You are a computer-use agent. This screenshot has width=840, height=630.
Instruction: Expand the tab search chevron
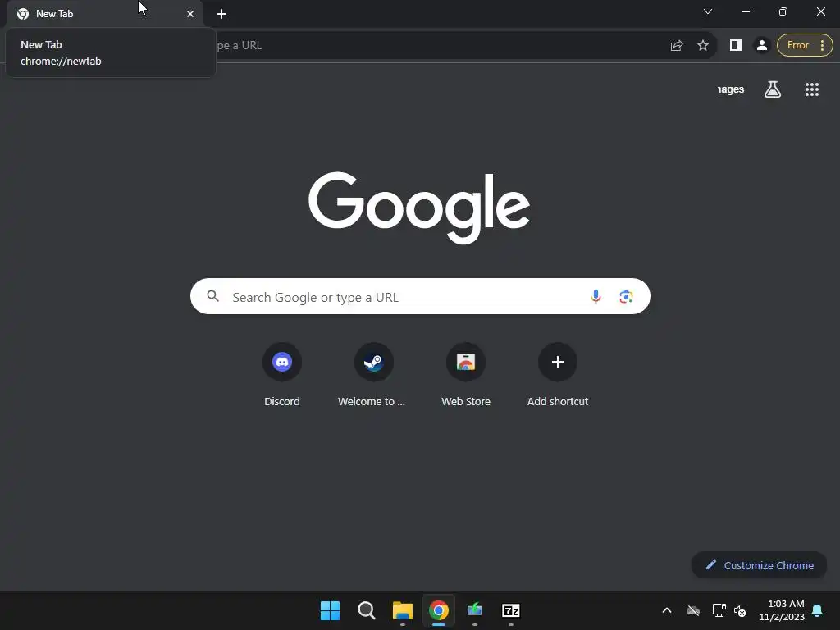(708, 11)
